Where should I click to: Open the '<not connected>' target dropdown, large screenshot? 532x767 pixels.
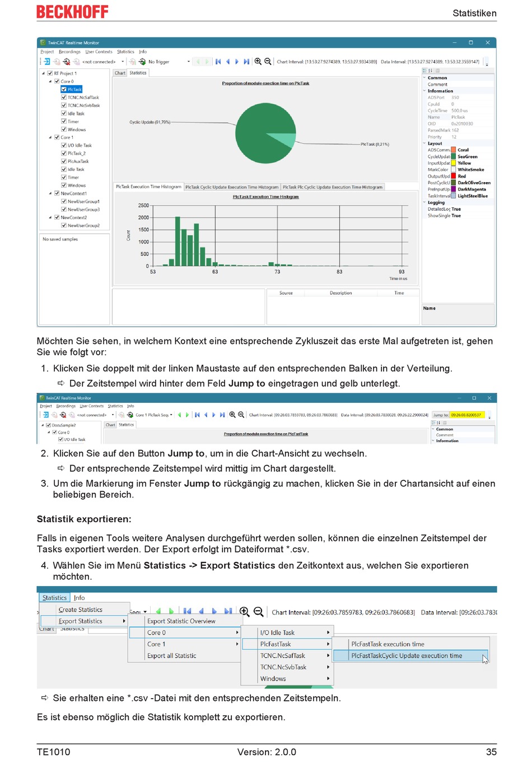click(x=123, y=62)
